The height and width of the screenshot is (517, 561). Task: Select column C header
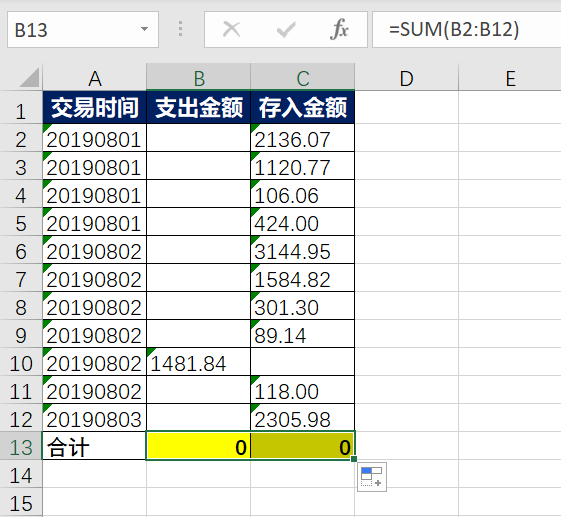tap(303, 78)
